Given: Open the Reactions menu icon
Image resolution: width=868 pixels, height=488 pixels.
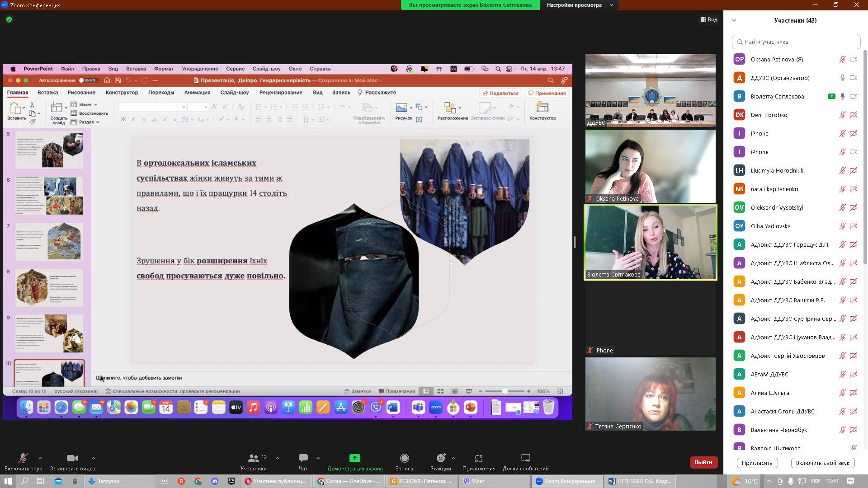Looking at the screenshot, I should pos(440,459).
